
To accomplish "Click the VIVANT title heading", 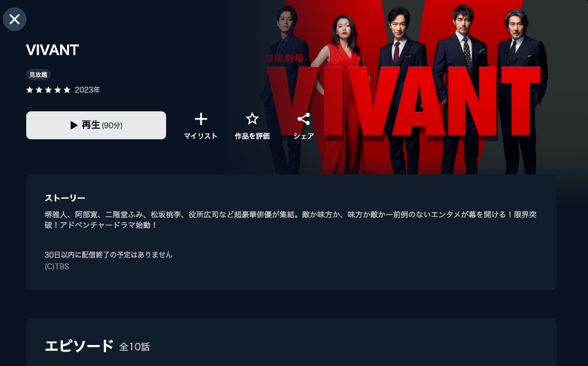I will tap(52, 50).
